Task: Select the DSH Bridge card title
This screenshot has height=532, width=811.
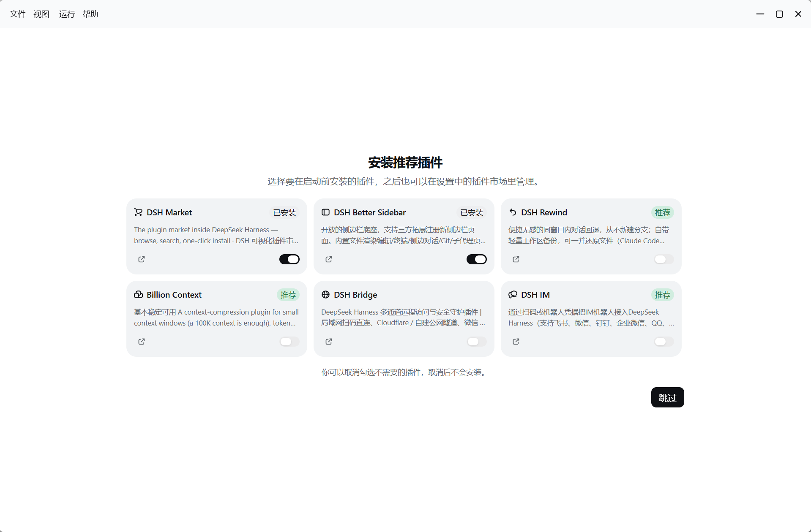Action: 355,295
